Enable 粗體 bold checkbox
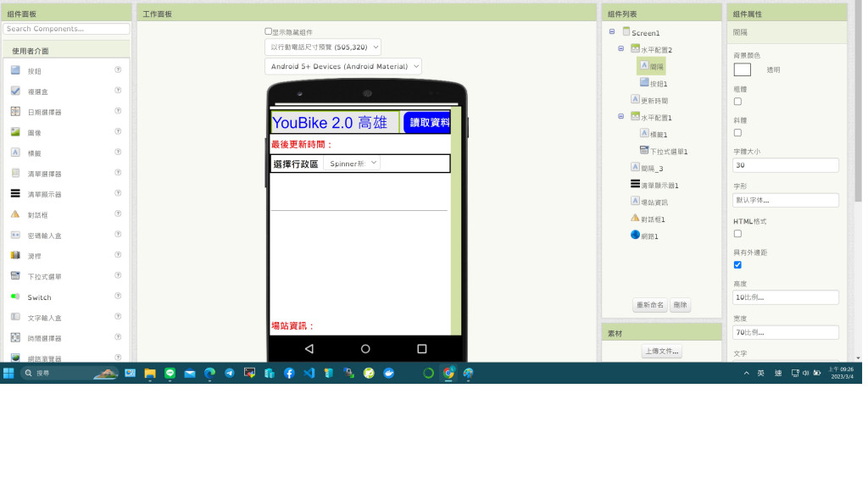The width and height of the screenshot is (868, 488). [x=737, y=102]
